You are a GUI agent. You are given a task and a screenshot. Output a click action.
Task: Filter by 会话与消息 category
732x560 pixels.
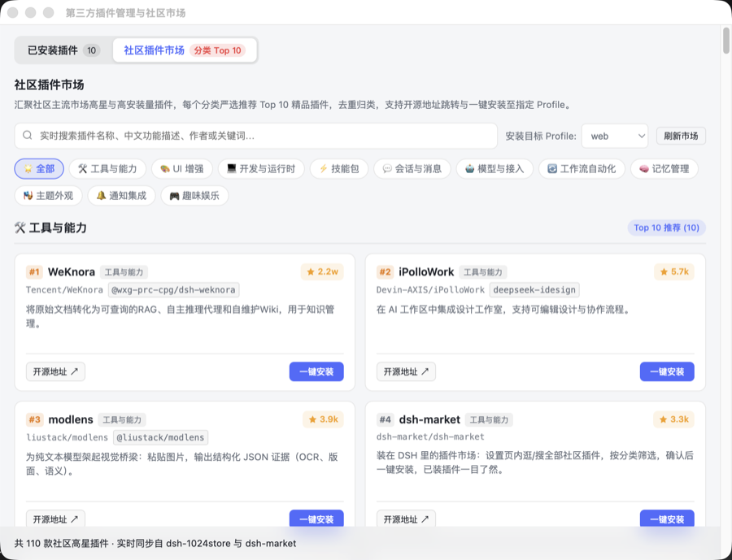pyautogui.click(x=412, y=168)
